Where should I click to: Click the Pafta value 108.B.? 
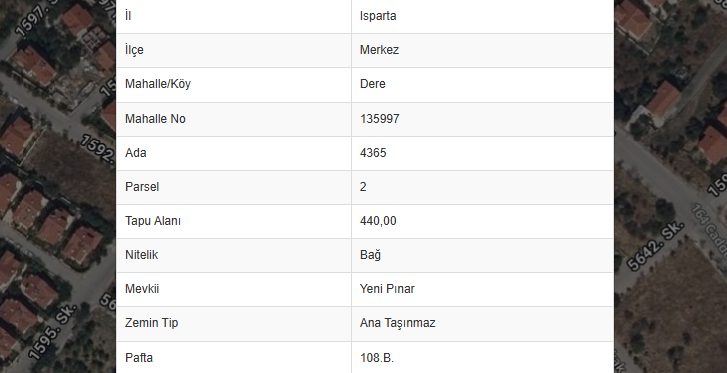tap(377, 358)
